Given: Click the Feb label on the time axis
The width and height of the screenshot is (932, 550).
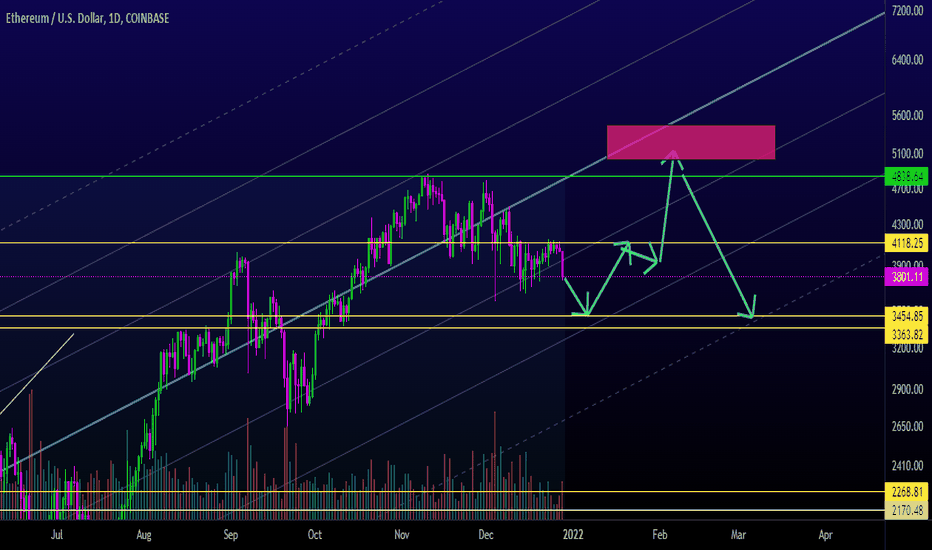Looking at the screenshot, I should (x=660, y=535).
